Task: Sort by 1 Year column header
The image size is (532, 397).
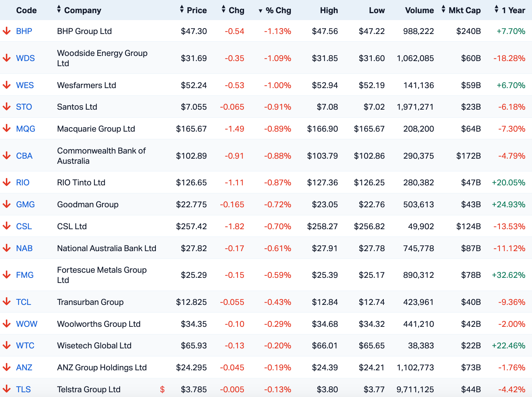Action: [510, 10]
